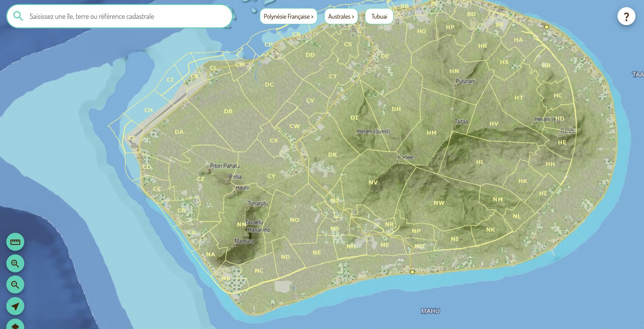Click the MAHU locality label
This screenshot has width=644, height=329.
[x=430, y=311]
